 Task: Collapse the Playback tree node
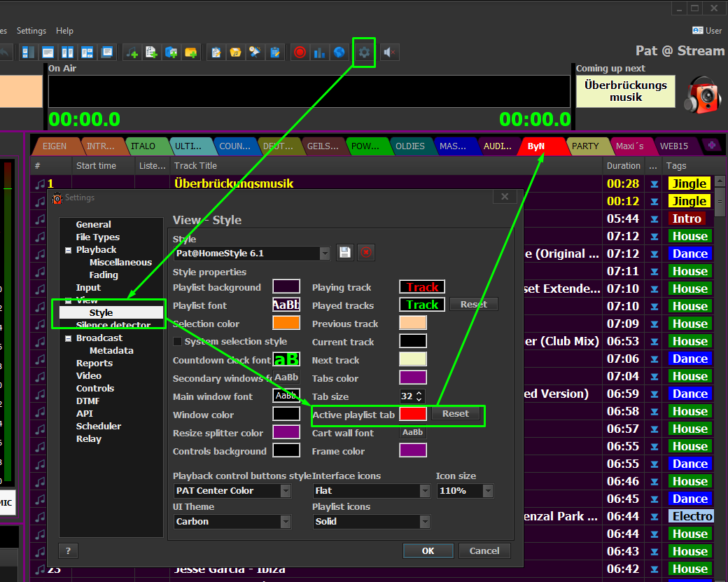point(68,250)
